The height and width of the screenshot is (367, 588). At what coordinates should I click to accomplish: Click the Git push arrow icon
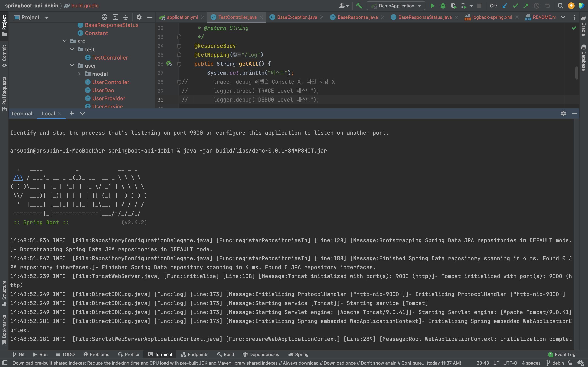[526, 6]
